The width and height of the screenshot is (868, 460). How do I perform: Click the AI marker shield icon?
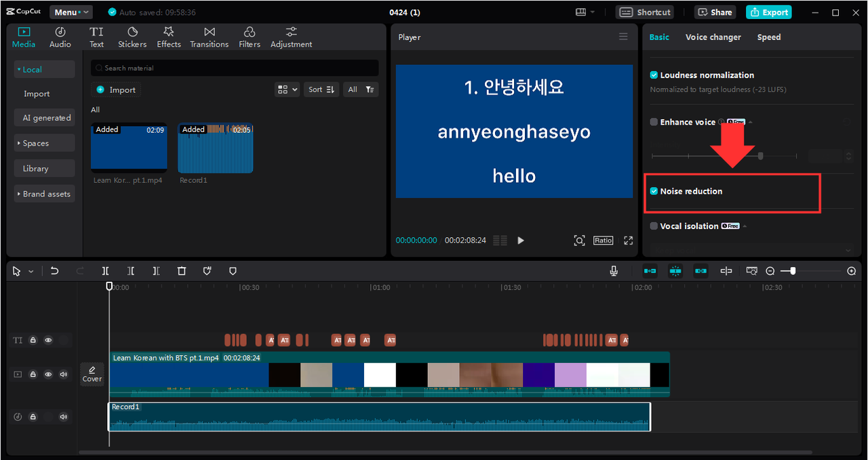208,271
